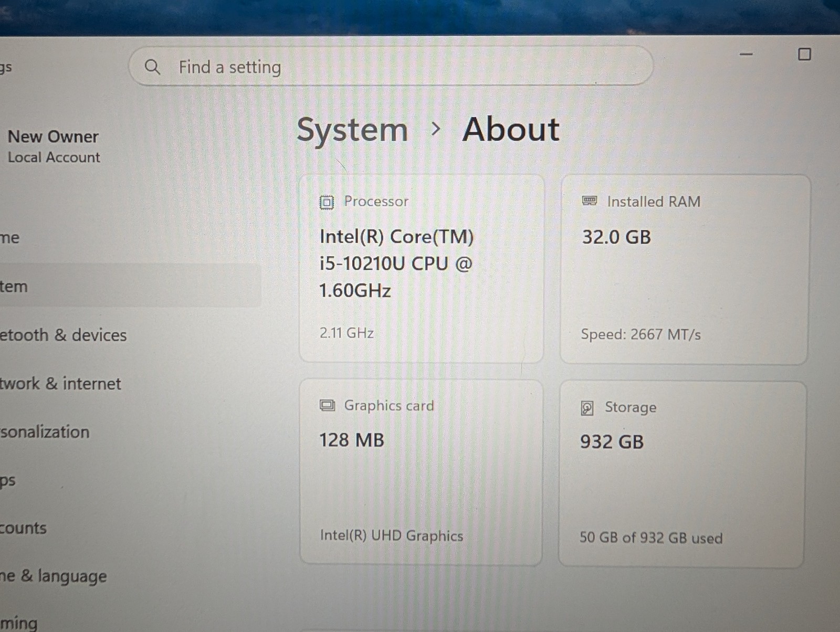
Task: Open Bluetooth & devices settings
Action: click(x=63, y=335)
